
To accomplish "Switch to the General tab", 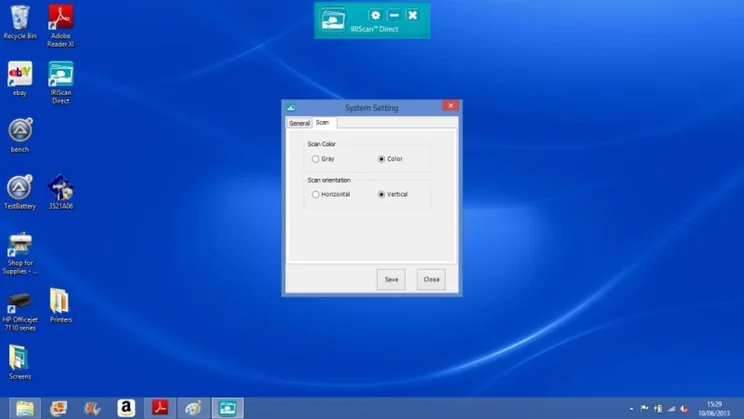I will 298,123.
